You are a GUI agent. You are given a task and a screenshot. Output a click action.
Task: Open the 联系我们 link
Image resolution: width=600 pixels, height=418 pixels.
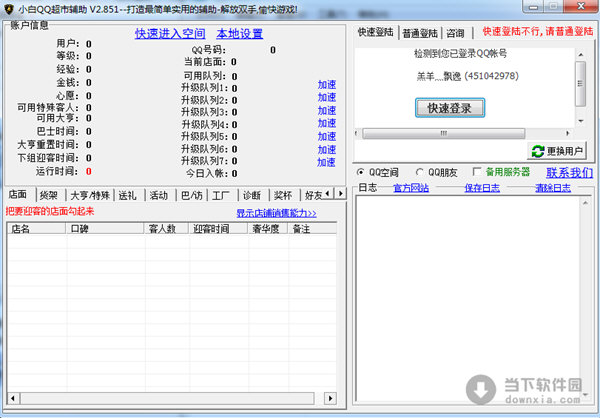[x=569, y=173]
